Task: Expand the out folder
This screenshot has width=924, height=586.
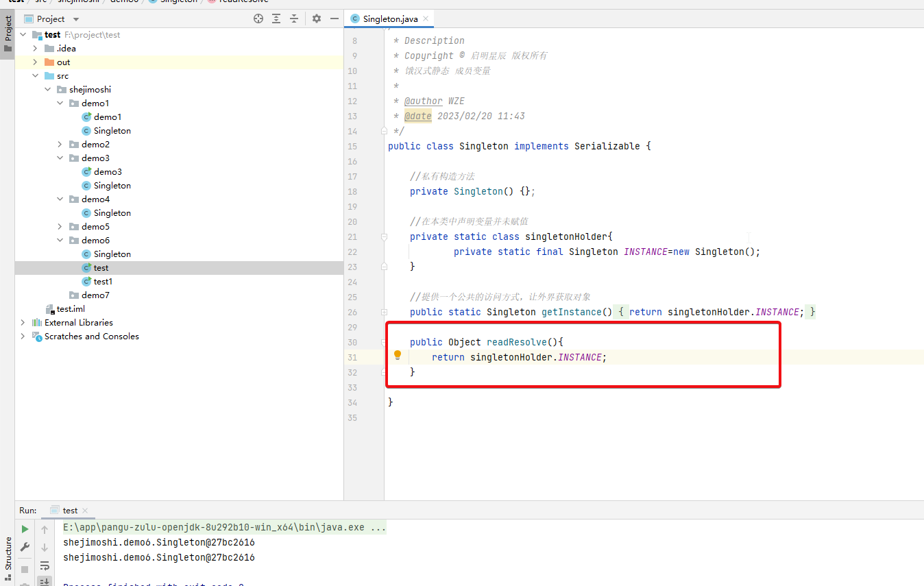Action: (35, 62)
